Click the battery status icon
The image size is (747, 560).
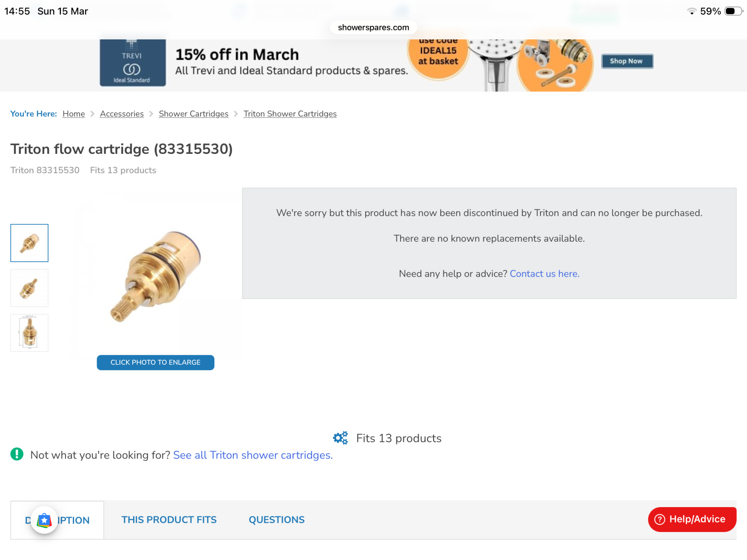(733, 11)
